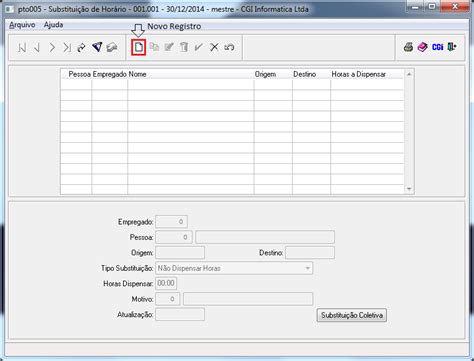Go to next record arrow

(52, 48)
